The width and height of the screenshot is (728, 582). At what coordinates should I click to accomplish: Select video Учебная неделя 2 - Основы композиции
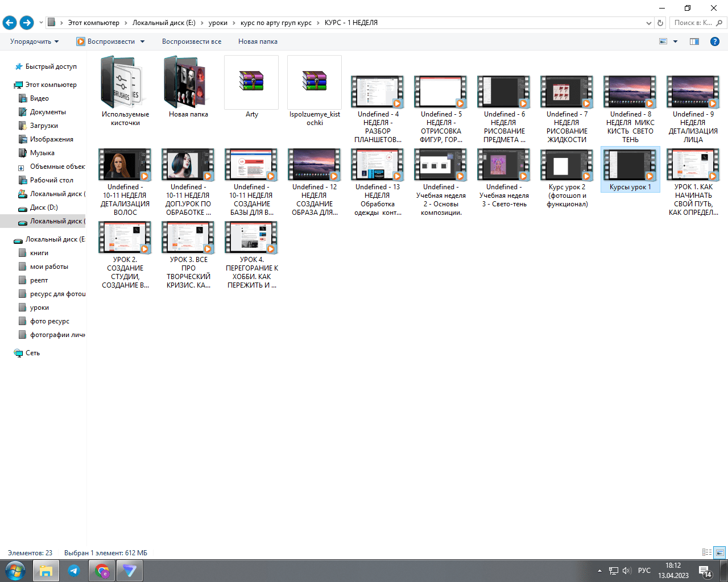click(x=441, y=182)
